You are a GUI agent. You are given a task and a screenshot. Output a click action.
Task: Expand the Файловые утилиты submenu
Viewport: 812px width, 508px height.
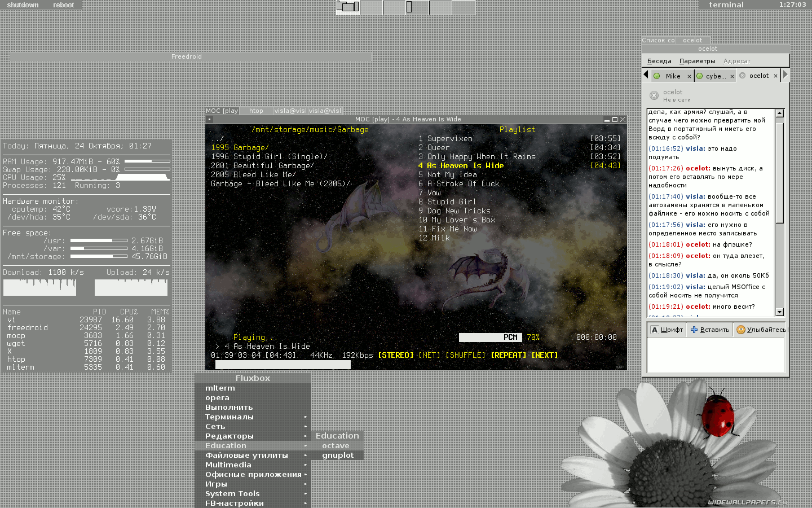(253, 456)
